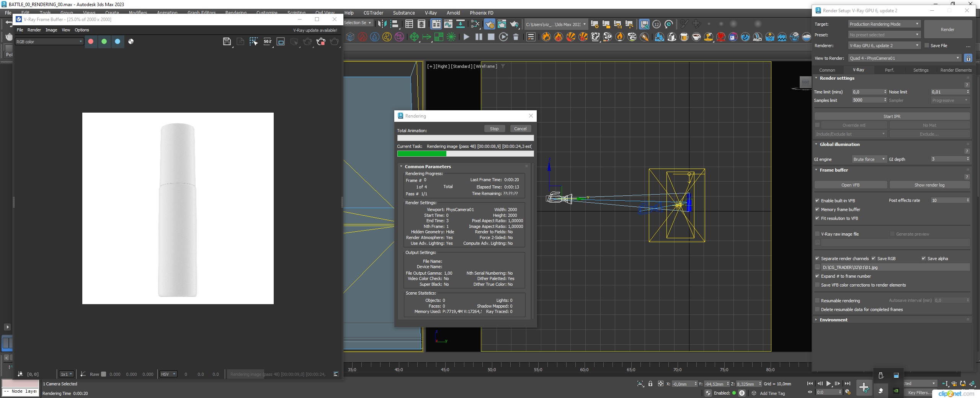Screen dimensions: 980x398
Task: Click the render output path field
Action: click(x=895, y=267)
